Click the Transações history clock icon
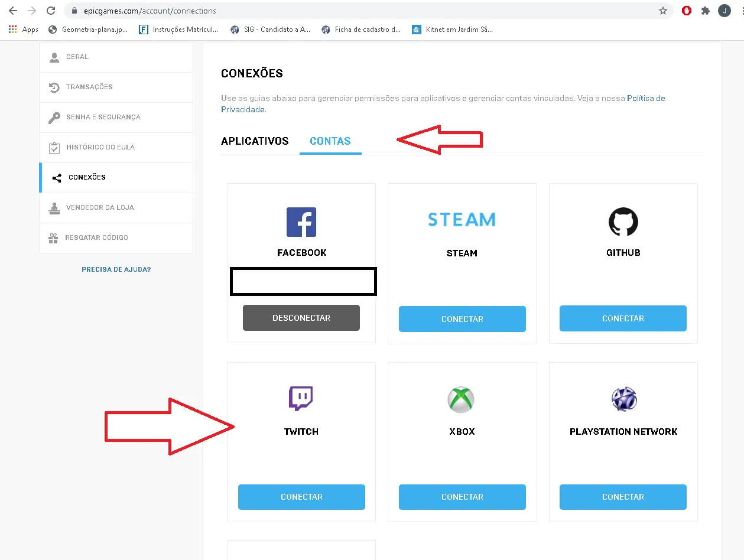Screen dimensions: 744x560 (x=54, y=87)
